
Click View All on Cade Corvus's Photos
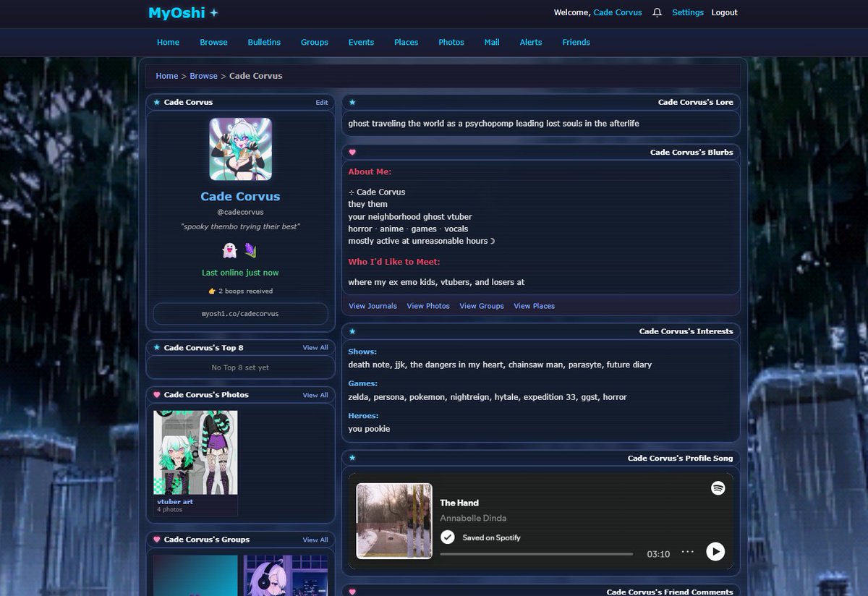tap(315, 395)
